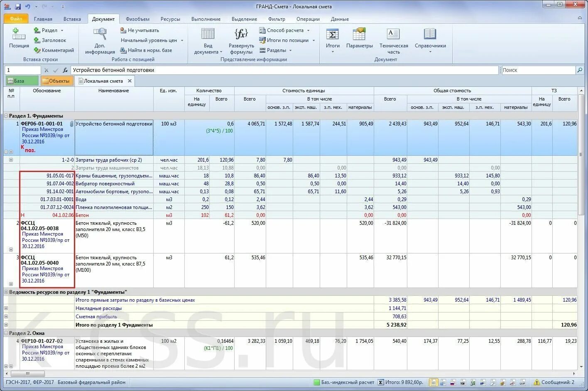Open the Данные ribbon tab
588x391 pixels.
tap(340, 19)
